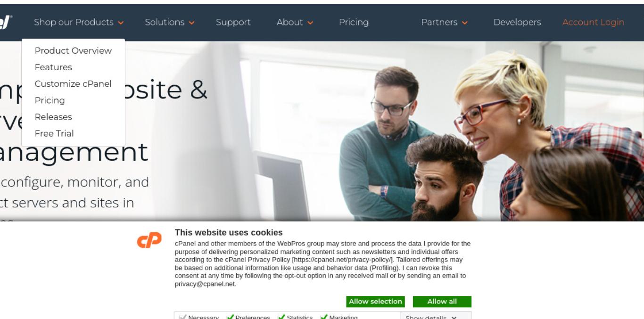Click the cPanel logo in cookie banner

(149, 239)
